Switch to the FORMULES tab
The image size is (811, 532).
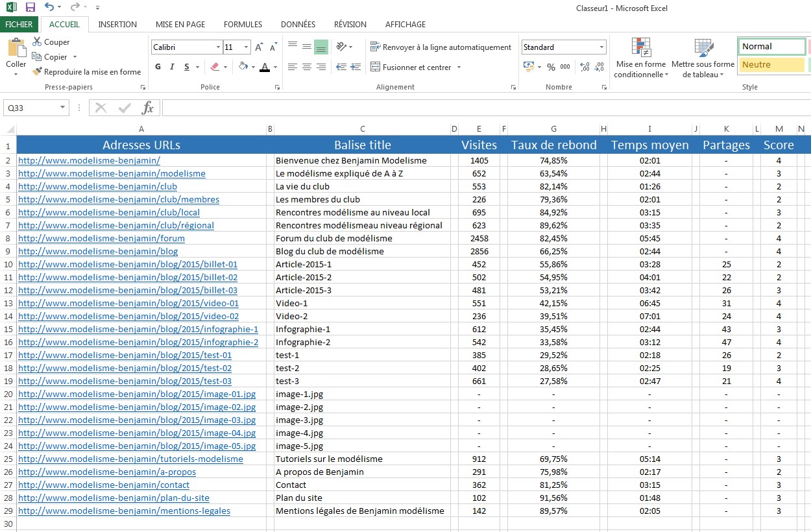click(x=243, y=25)
